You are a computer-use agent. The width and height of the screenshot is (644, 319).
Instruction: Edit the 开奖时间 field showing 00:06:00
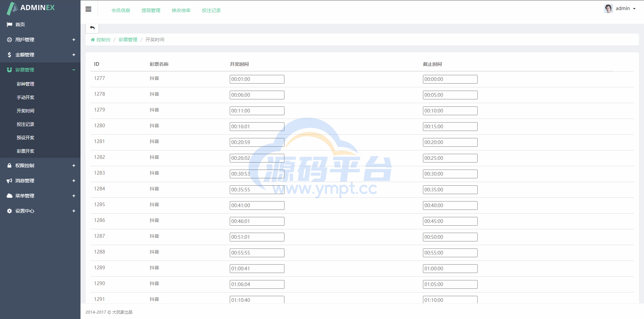pyautogui.click(x=257, y=95)
